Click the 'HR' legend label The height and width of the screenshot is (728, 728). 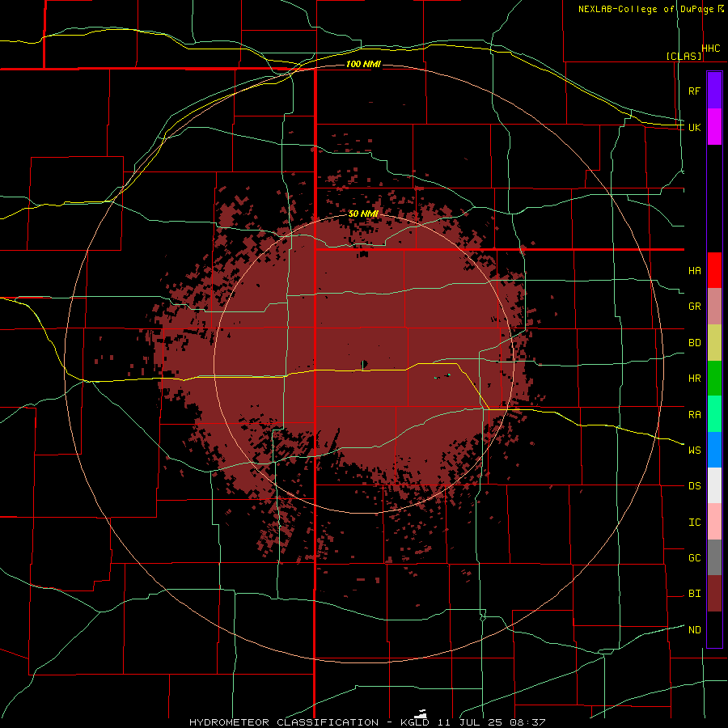tap(694, 379)
